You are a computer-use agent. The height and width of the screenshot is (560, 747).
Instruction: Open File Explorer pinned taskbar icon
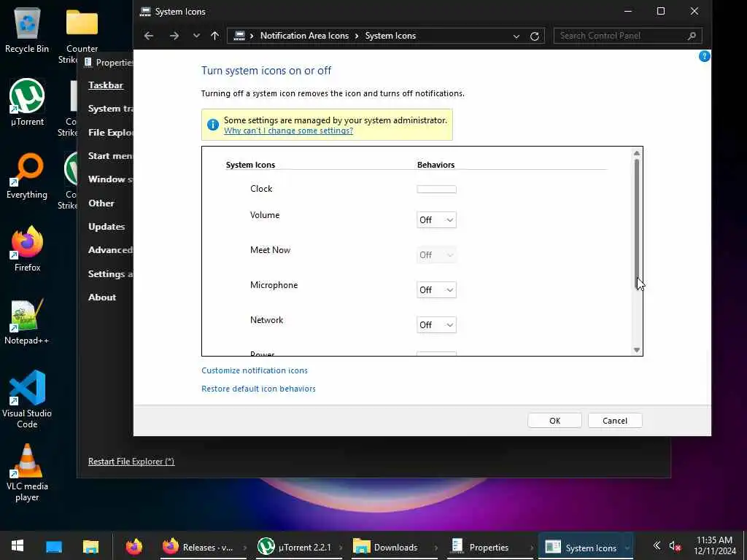(x=90, y=547)
